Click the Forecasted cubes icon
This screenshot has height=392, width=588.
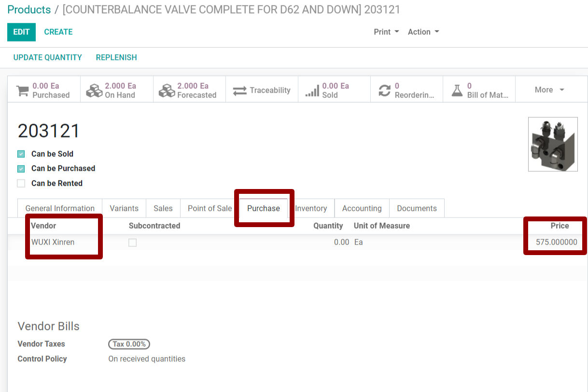[x=167, y=91]
